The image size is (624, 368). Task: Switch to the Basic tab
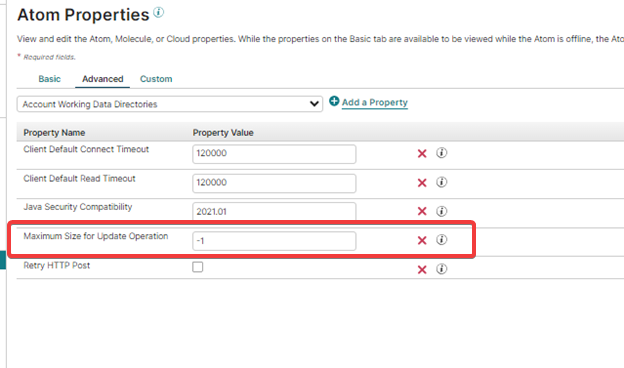pos(49,79)
